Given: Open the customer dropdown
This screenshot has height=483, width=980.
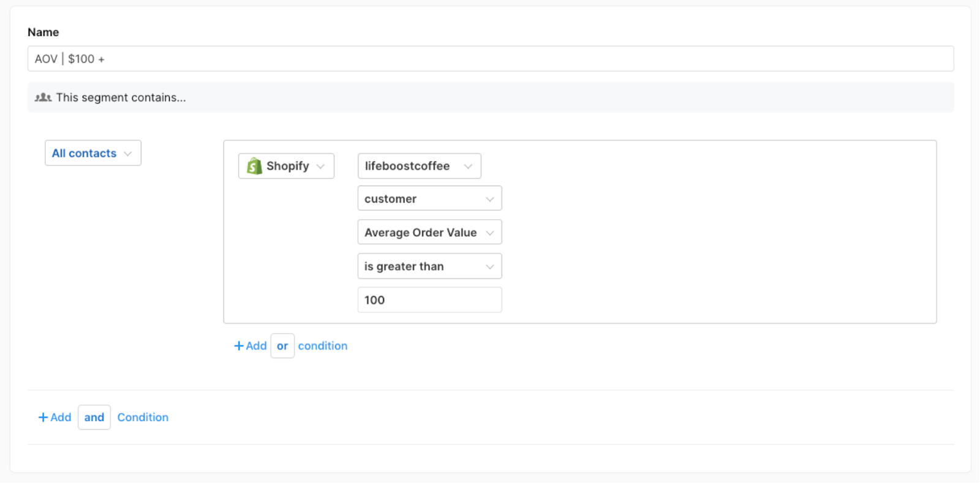Looking at the screenshot, I should click(429, 199).
